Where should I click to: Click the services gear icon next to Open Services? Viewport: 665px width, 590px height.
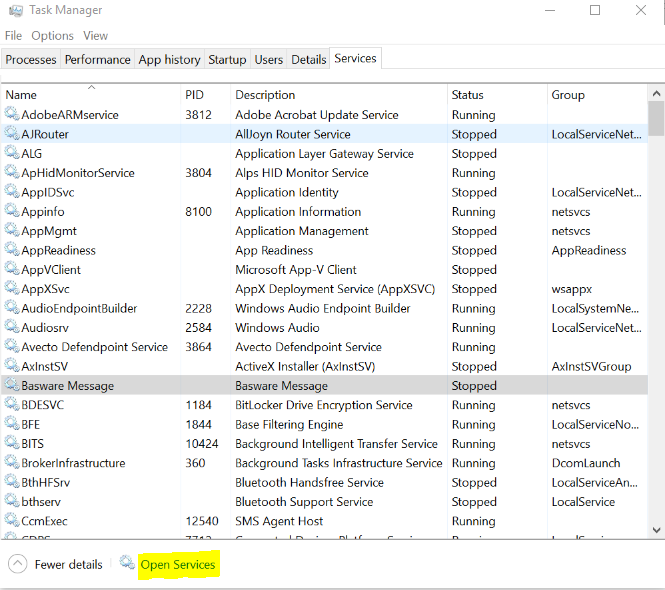click(x=127, y=563)
